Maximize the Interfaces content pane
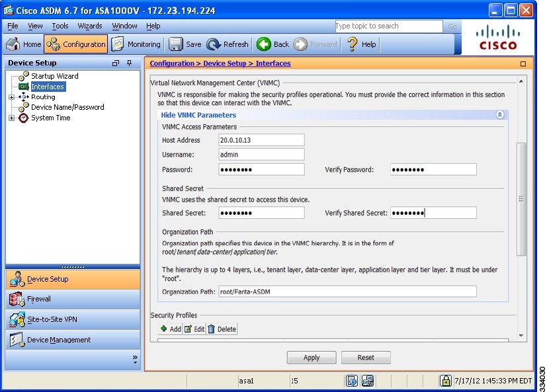The height and width of the screenshot is (392, 547). click(x=523, y=64)
